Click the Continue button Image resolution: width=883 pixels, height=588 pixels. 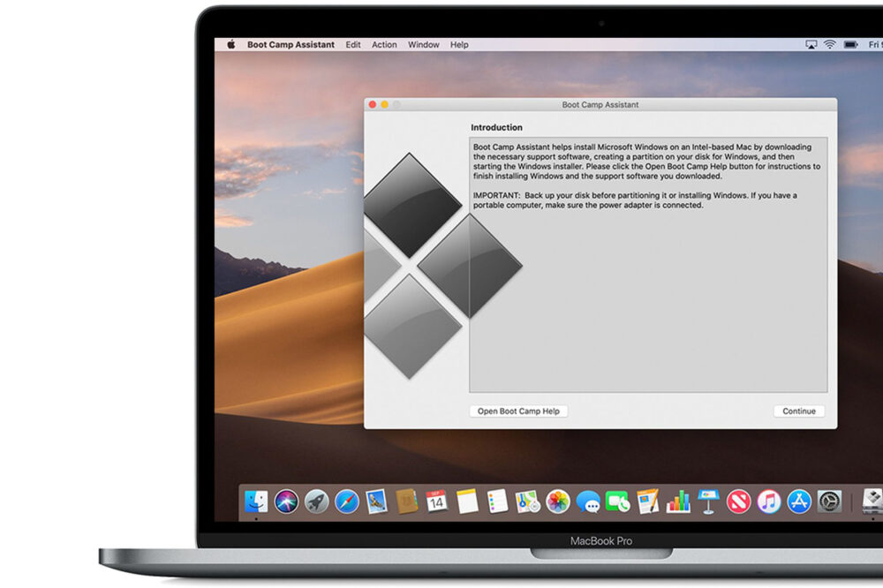click(798, 411)
